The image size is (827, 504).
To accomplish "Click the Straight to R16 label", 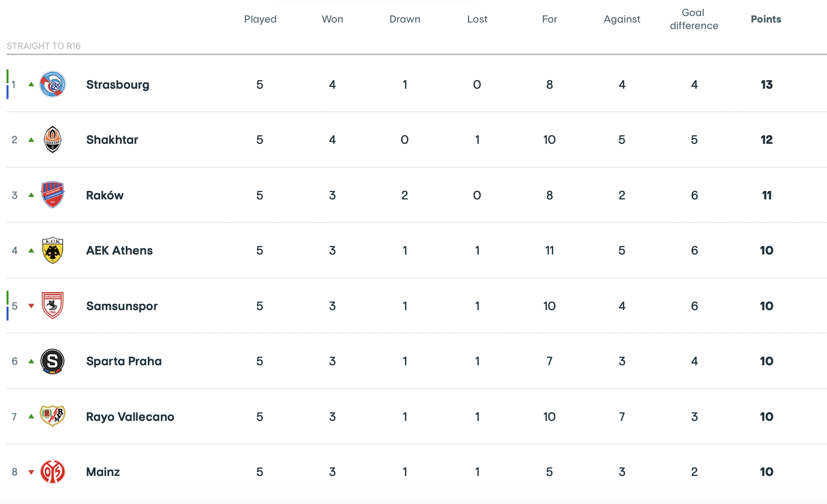I will click(44, 46).
